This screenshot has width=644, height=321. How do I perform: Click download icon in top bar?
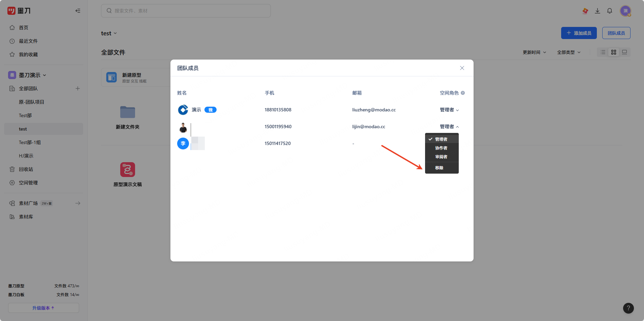[x=598, y=11]
